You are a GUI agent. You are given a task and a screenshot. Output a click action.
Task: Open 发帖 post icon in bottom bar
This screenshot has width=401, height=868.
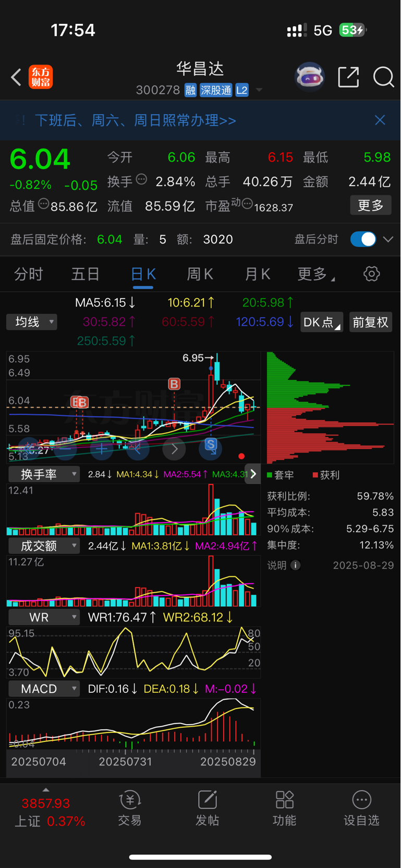click(x=207, y=809)
